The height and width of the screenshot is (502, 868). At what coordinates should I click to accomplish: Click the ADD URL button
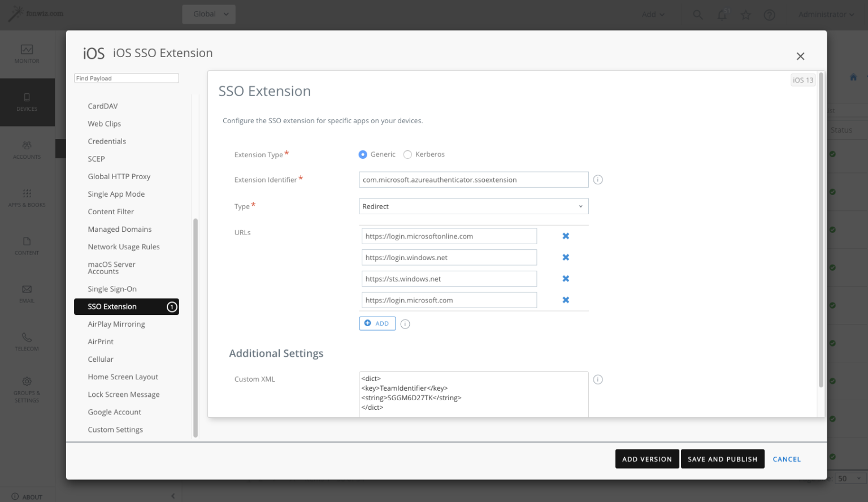tap(377, 323)
